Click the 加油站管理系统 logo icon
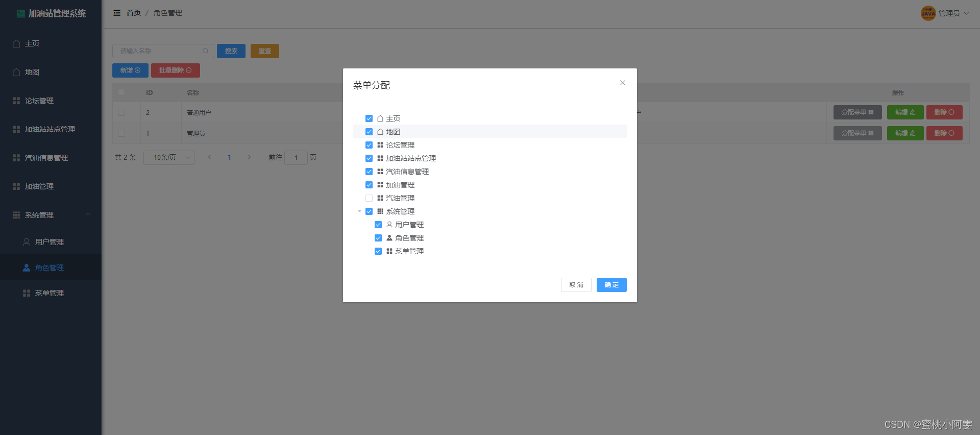980x435 pixels. click(x=21, y=13)
